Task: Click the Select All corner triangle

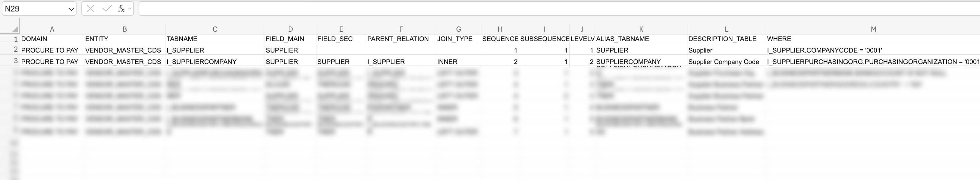Action: [15, 29]
